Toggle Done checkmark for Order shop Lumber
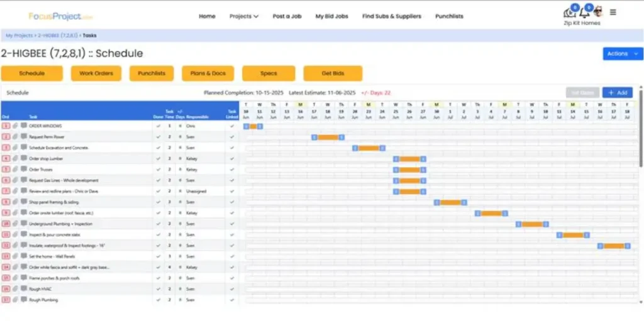 pos(158,159)
